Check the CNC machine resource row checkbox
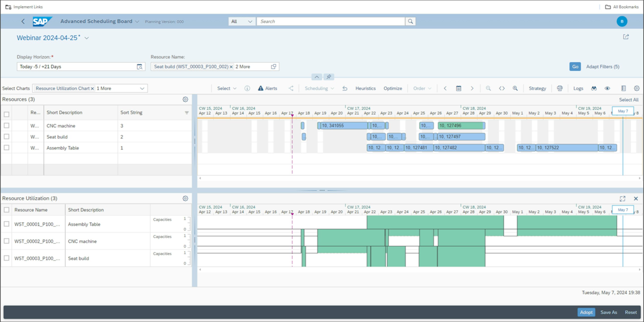This screenshot has height=322, width=644. tap(7, 126)
